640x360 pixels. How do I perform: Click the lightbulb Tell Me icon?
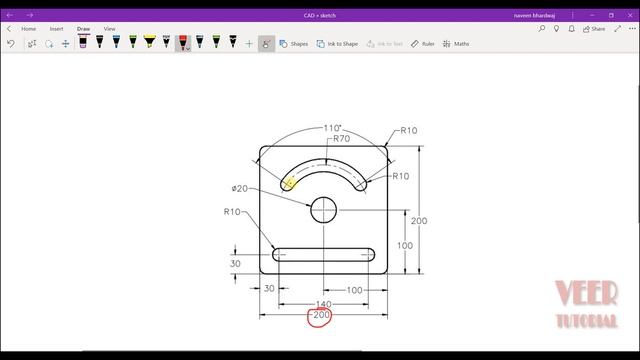tap(556, 29)
